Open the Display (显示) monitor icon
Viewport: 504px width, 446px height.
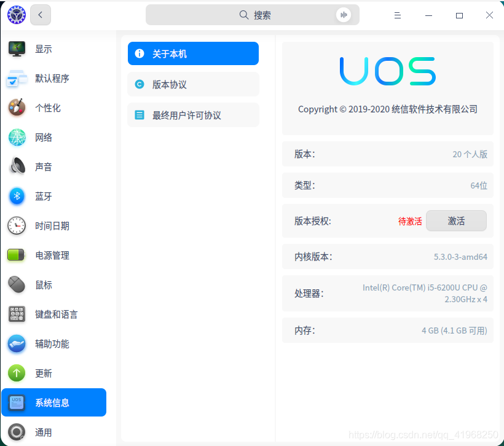pos(17,49)
